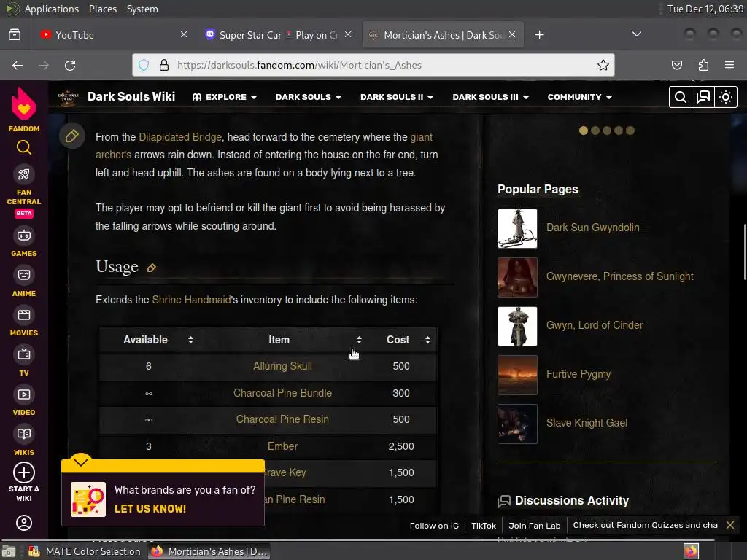The height and width of the screenshot is (560, 747).
Task: Click the Dark Souls Wiki title link
Action: tap(131, 97)
